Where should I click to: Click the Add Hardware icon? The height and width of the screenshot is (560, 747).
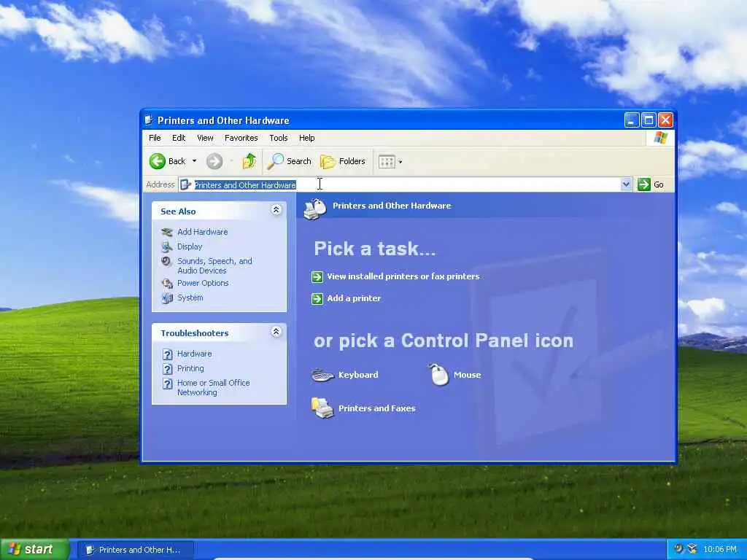click(167, 233)
